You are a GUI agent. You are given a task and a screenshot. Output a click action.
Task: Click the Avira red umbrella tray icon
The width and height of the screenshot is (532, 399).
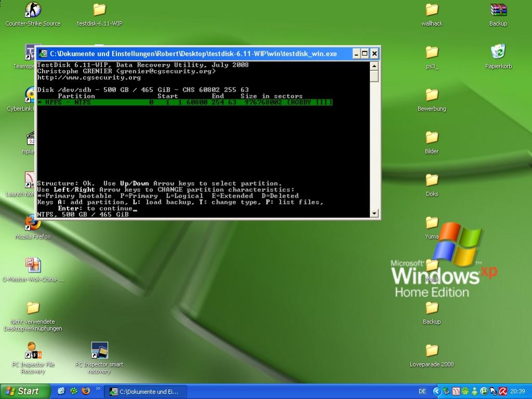(x=503, y=391)
